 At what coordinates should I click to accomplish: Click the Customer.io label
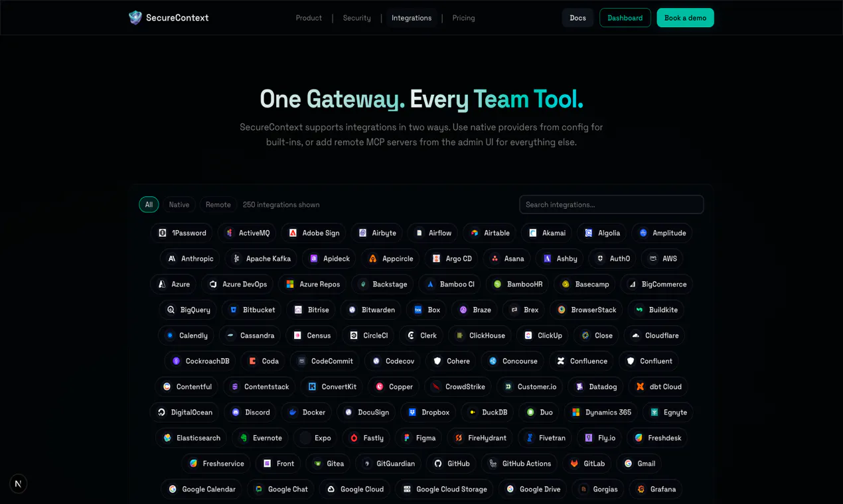pyautogui.click(x=537, y=387)
